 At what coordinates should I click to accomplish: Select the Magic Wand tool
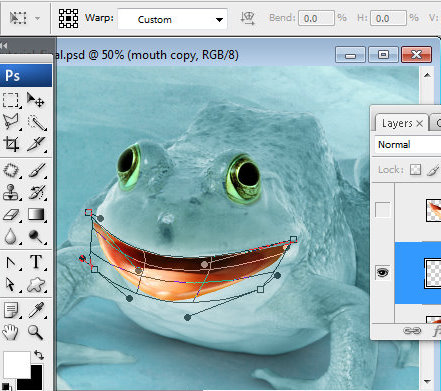coord(36,123)
